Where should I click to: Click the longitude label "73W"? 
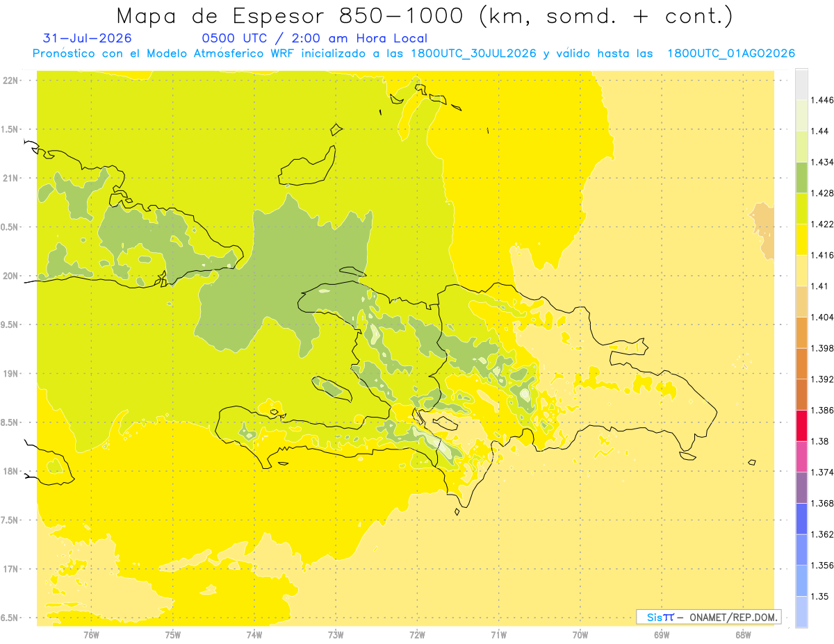[x=336, y=634]
